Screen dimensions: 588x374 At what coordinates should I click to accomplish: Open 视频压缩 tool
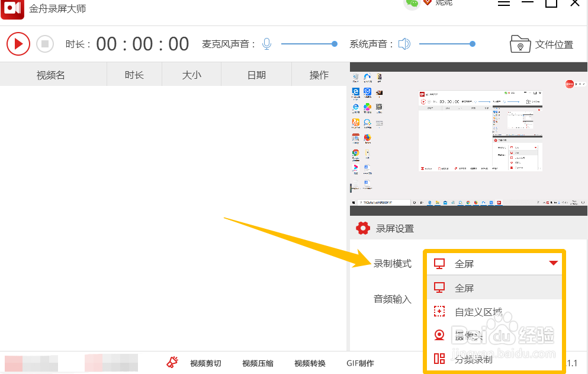tap(258, 363)
